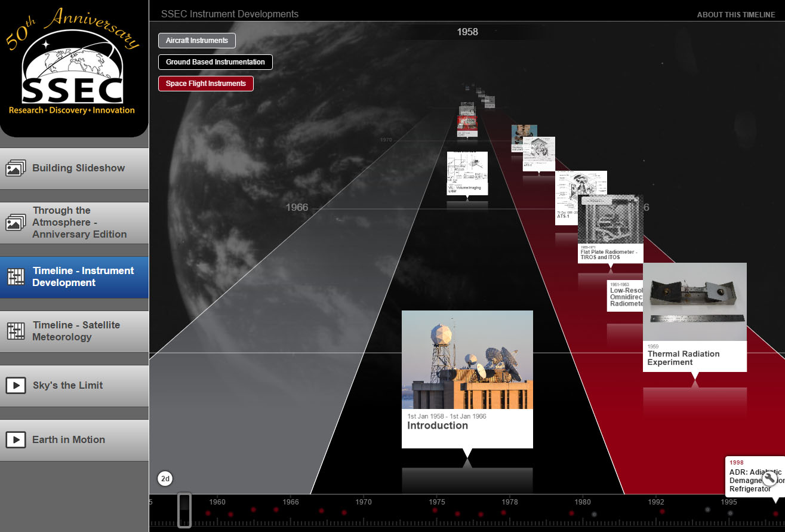The width and height of the screenshot is (785, 532).
Task: Click the timeline scrubber position handle
Action: pos(184,511)
